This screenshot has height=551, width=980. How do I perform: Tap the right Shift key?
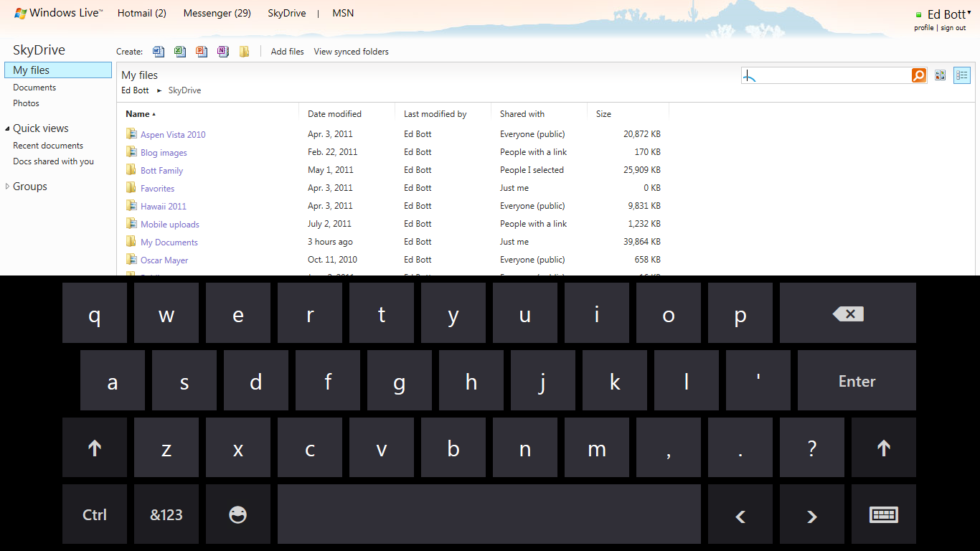coord(884,448)
